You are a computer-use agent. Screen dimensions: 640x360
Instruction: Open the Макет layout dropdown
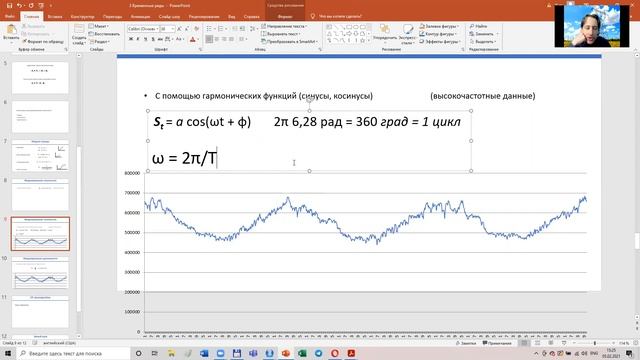point(99,26)
